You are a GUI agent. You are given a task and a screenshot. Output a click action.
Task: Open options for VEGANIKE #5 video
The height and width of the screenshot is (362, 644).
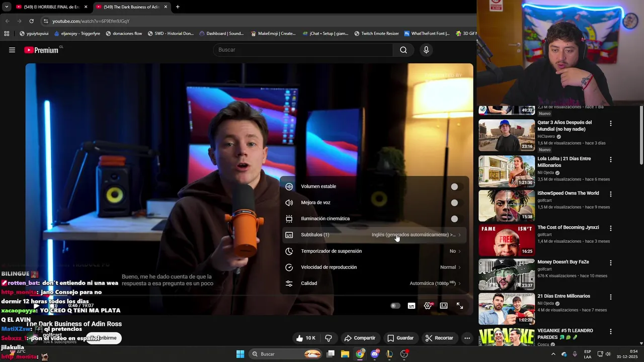coord(611,331)
